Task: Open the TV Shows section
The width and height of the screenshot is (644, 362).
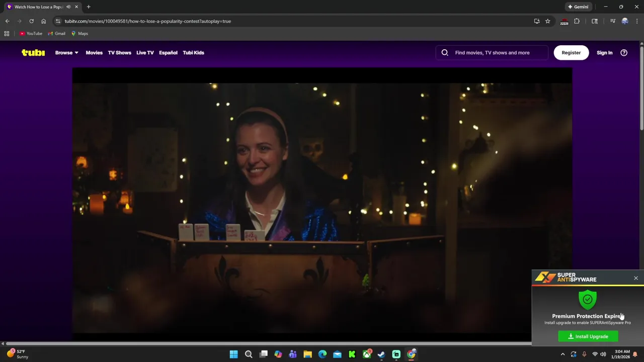Action: click(119, 52)
